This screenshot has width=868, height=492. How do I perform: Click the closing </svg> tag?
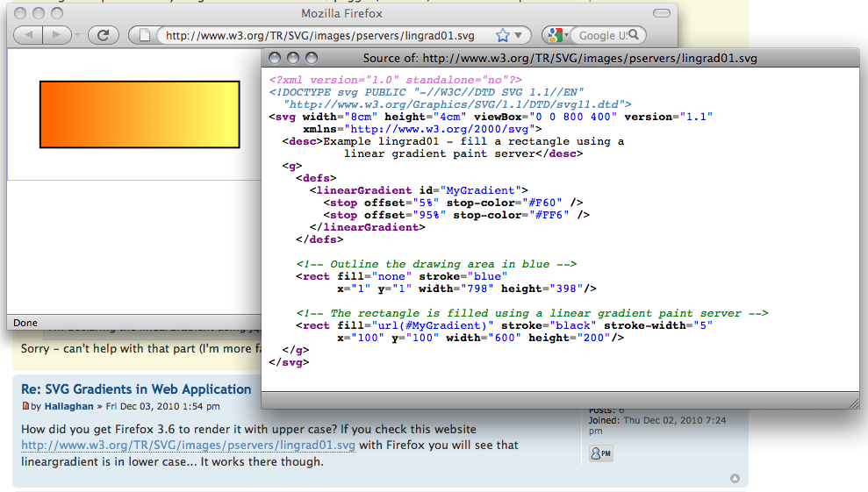(289, 362)
